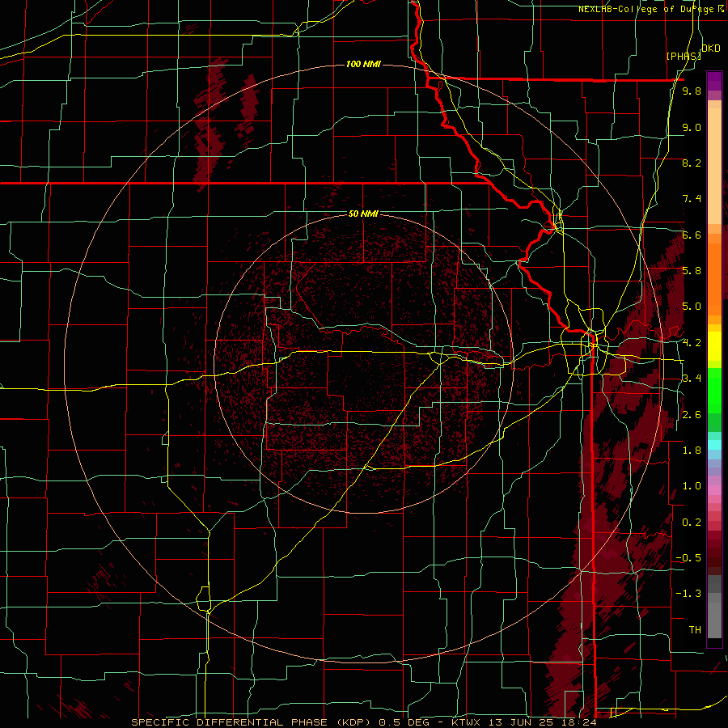Screen dimensions: 728x728
Task: Click the TH label on color scale
Action: click(x=695, y=629)
